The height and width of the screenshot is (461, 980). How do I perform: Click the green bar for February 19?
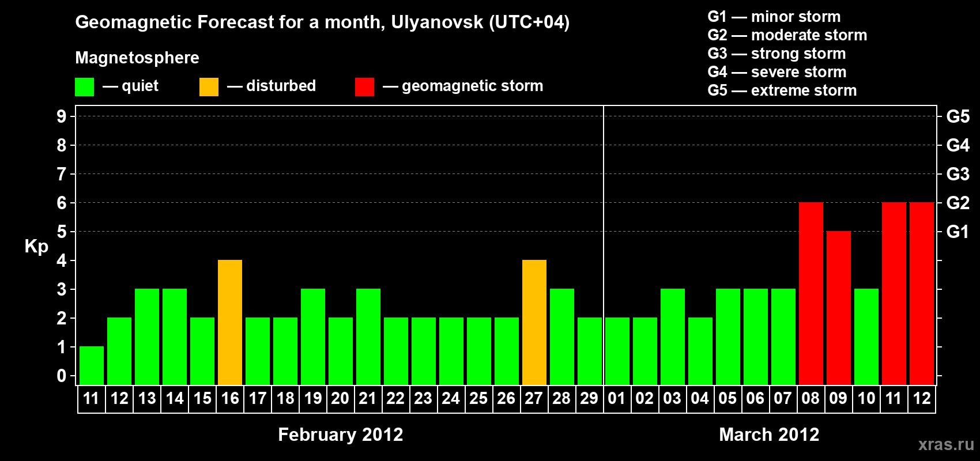pos(313,337)
